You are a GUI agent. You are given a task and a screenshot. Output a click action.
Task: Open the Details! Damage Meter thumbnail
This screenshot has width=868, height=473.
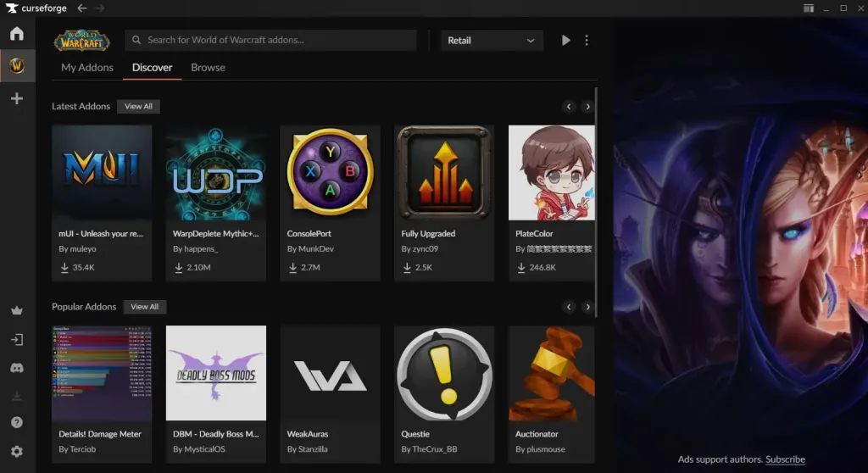(x=102, y=373)
